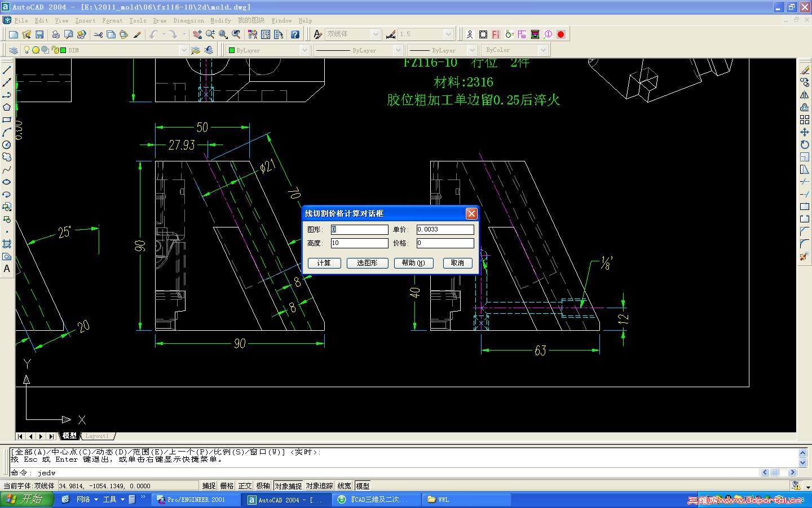Screen dimensions: 812x508
Task: Open the dimension style 1.5 dropdown
Action: [x=448, y=34]
